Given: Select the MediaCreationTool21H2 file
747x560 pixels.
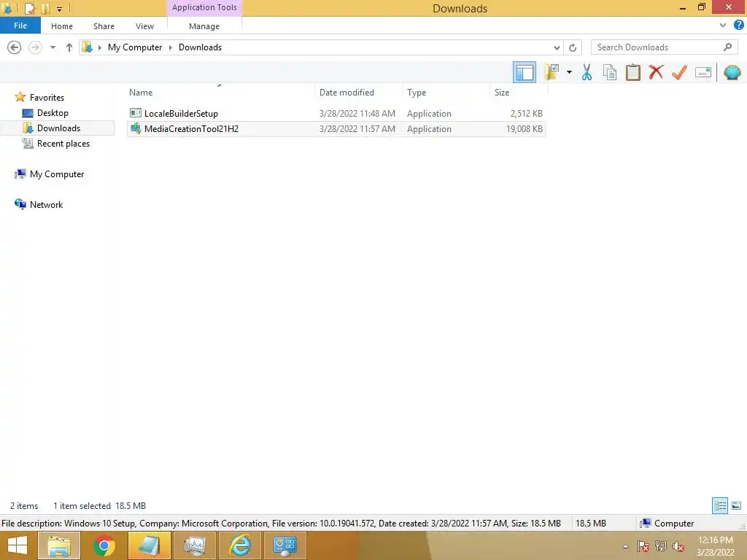Looking at the screenshot, I should (x=191, y=128).
